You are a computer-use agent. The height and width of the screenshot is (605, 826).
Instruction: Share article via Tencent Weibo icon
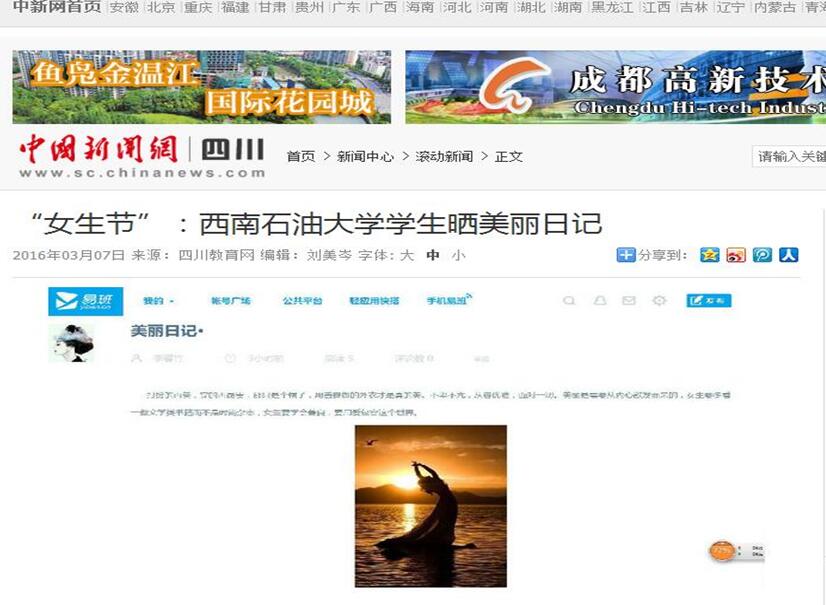pos(762,255)
